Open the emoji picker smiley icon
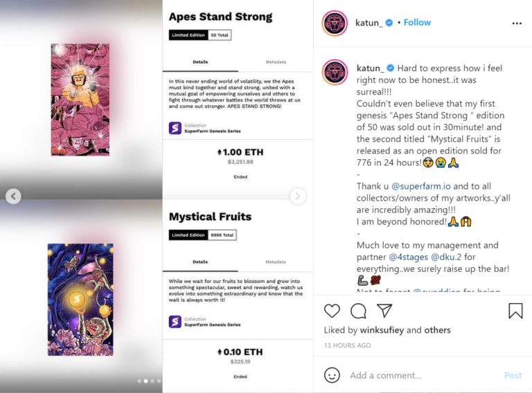Viewport: 532px width, 393px height. tap(332, 375)
